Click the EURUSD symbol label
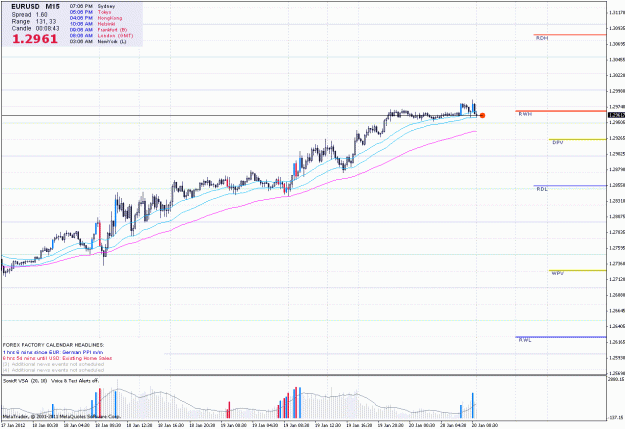The height and width of the screenshot is (429, 625). (26, 7)
